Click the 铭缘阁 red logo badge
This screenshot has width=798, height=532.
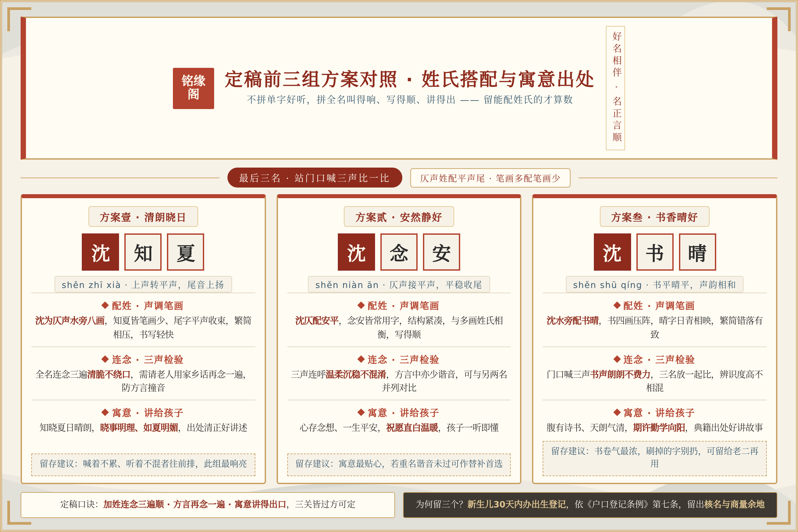[194, 88]
